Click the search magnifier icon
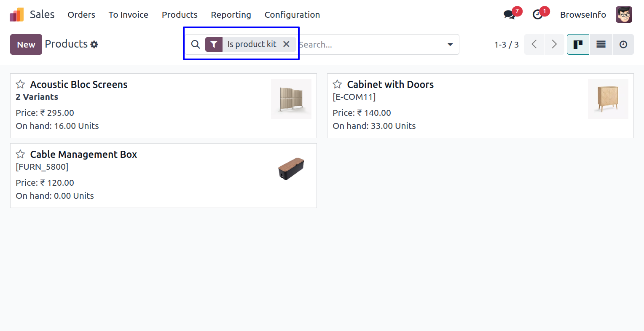The width and height of the screenshot is (644, 331). (x=196, y=45)
